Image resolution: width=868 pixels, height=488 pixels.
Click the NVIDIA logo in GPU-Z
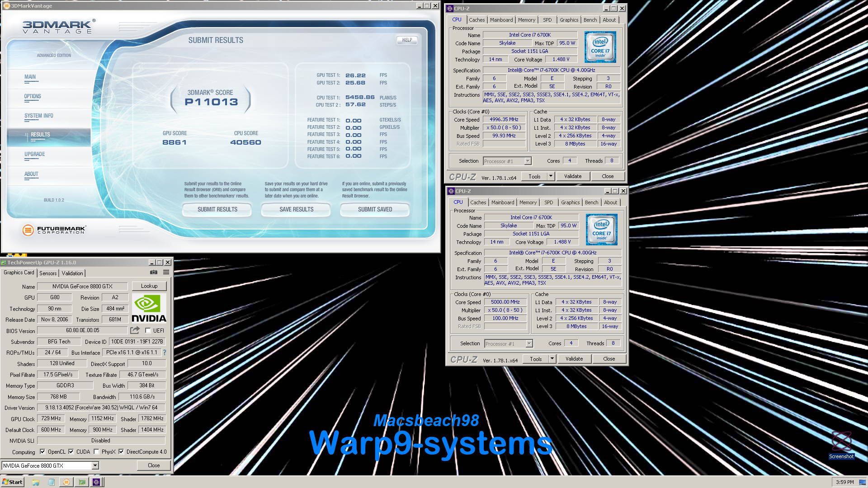tap(149, 308)
